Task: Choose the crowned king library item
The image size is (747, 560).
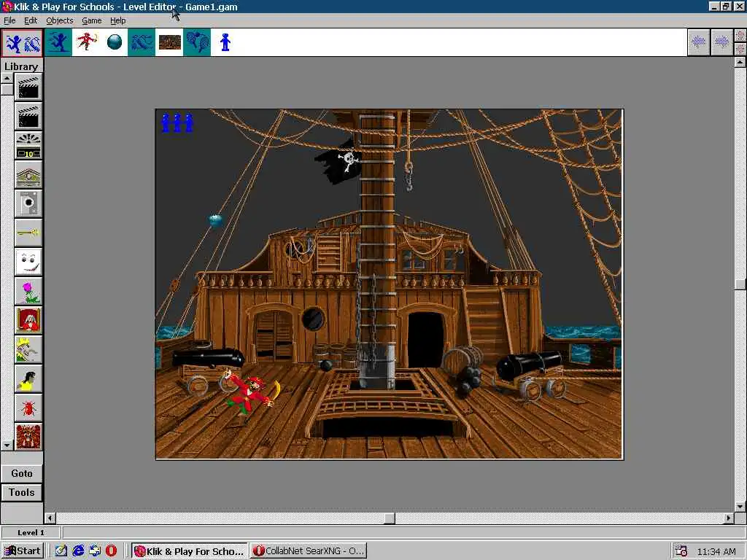Action: tap(28, 349)
